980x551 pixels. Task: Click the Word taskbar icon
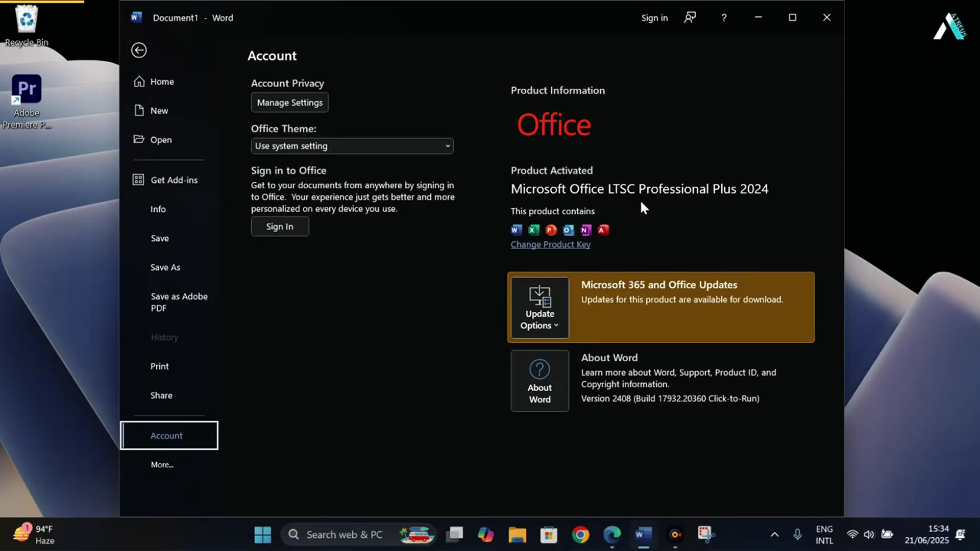click(644, 535)
